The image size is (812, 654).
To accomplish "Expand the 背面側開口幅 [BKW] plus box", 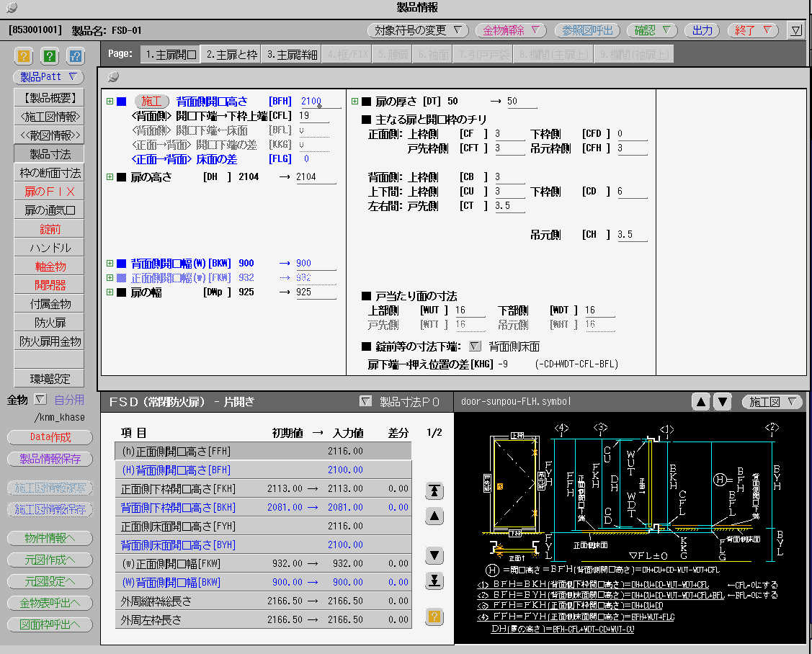I will click(x=110, y=263).
